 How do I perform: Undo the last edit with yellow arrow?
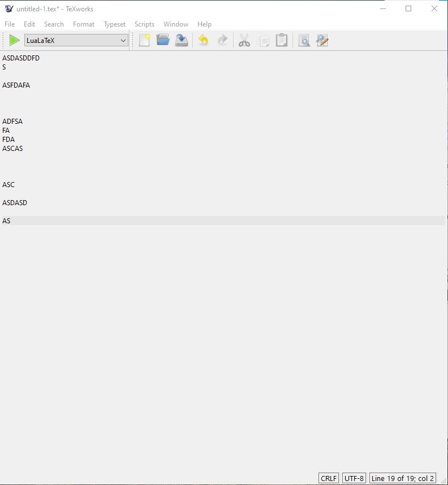click(204, 40)
